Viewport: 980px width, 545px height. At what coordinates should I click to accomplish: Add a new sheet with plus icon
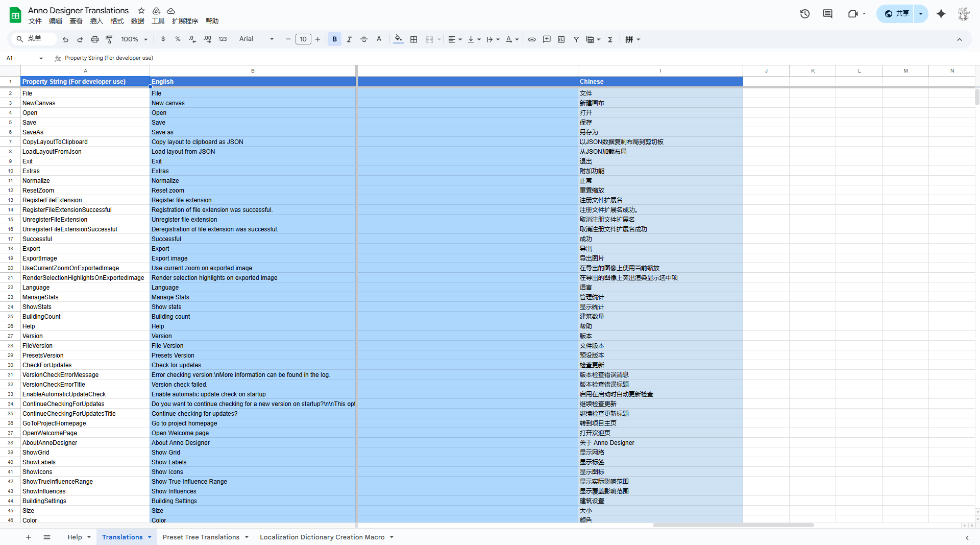pos(29,537)
